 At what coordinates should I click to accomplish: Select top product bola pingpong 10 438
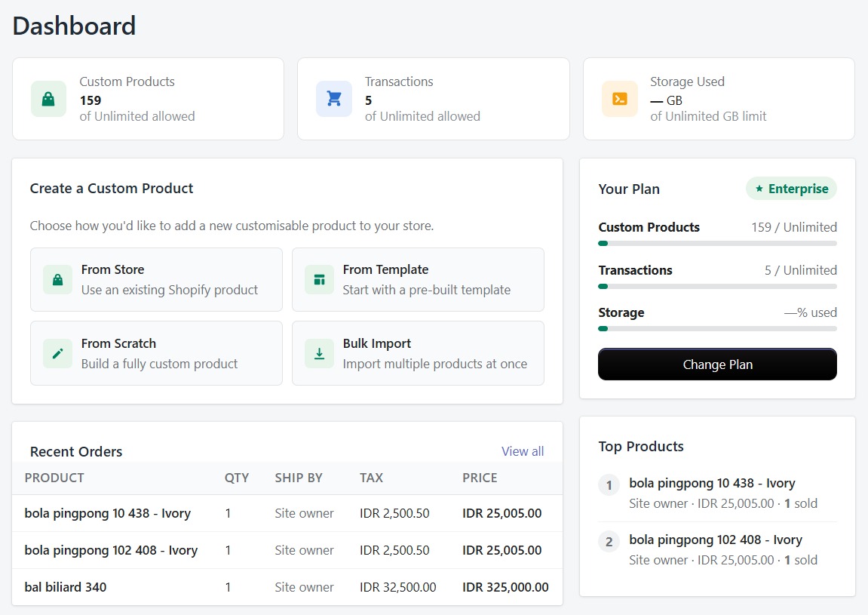(712, 483)
